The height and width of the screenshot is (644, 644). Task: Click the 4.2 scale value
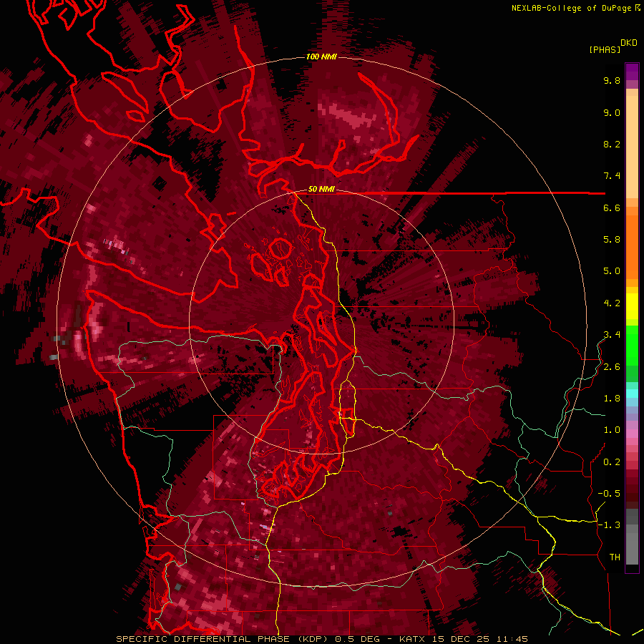(x=612, y=303)
